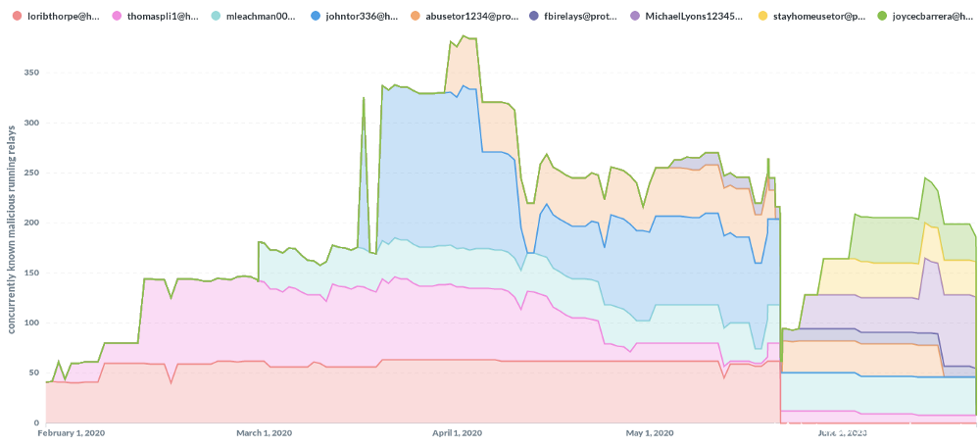Select the joycecbarrera legend label

point(932,17)
